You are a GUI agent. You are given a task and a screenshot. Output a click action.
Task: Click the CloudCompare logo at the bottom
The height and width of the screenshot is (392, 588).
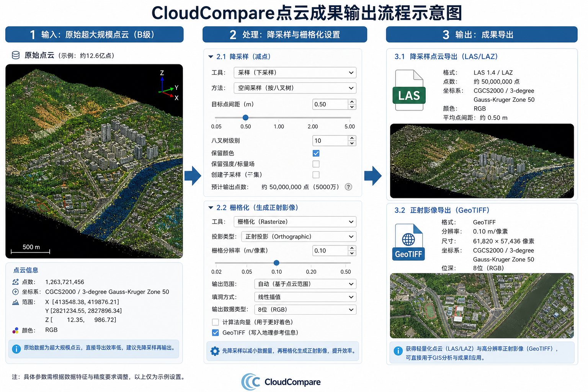point(281,382)
